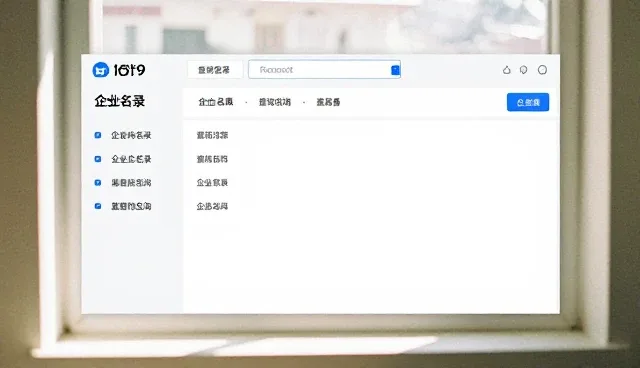Focus the search input field in the header
640x368 pixels.
[324, 70]
